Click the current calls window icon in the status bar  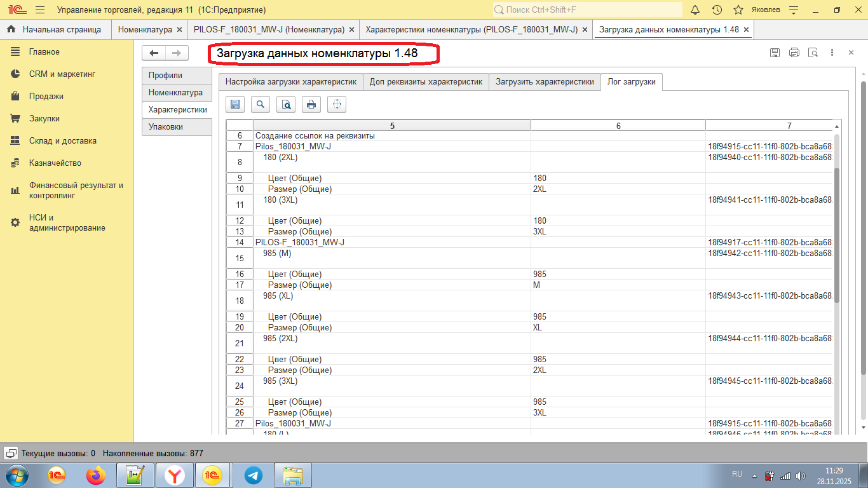pos(11,453)
